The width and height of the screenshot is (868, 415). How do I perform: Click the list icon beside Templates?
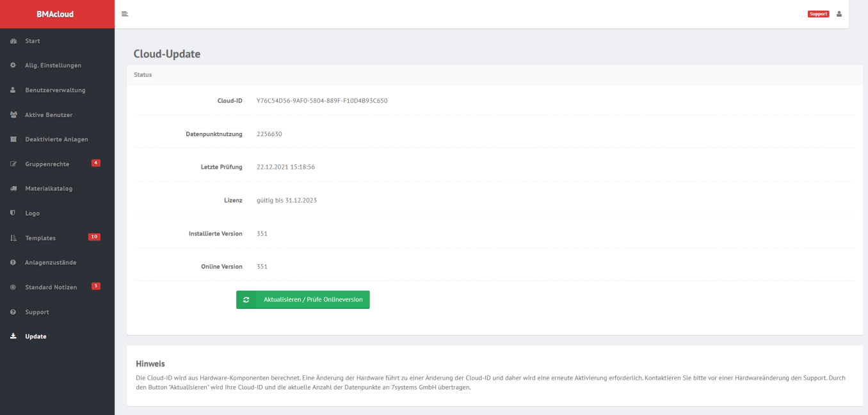tap(13, 238)
